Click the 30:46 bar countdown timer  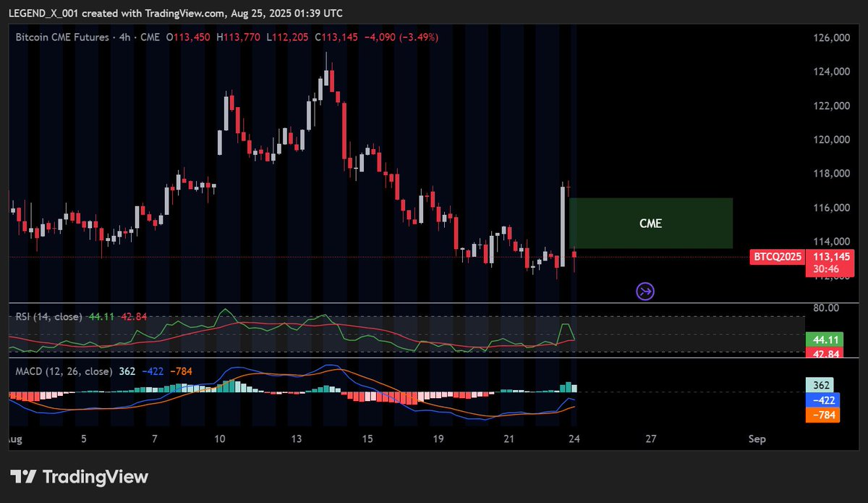point(826,269)
